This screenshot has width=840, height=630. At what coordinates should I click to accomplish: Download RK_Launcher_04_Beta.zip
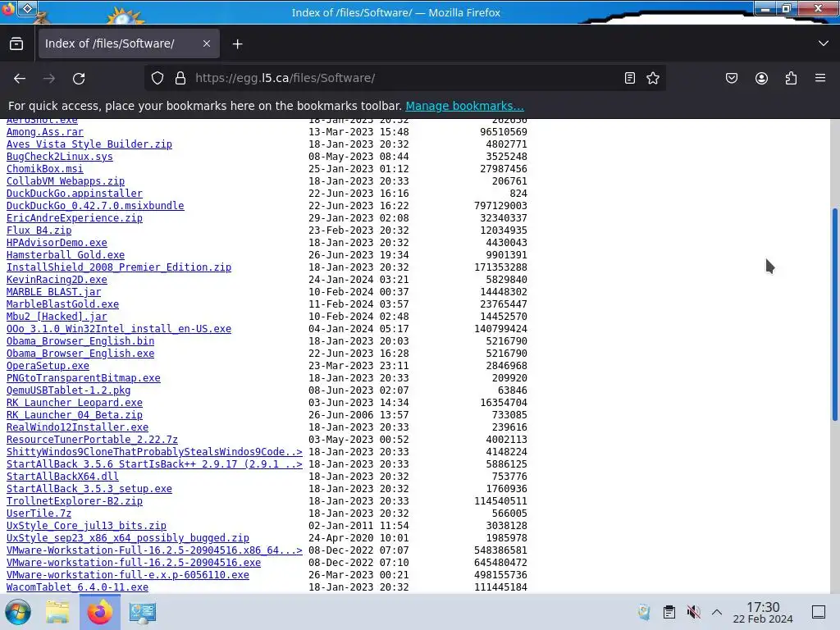pyautogui.click(x=75, y=415)
